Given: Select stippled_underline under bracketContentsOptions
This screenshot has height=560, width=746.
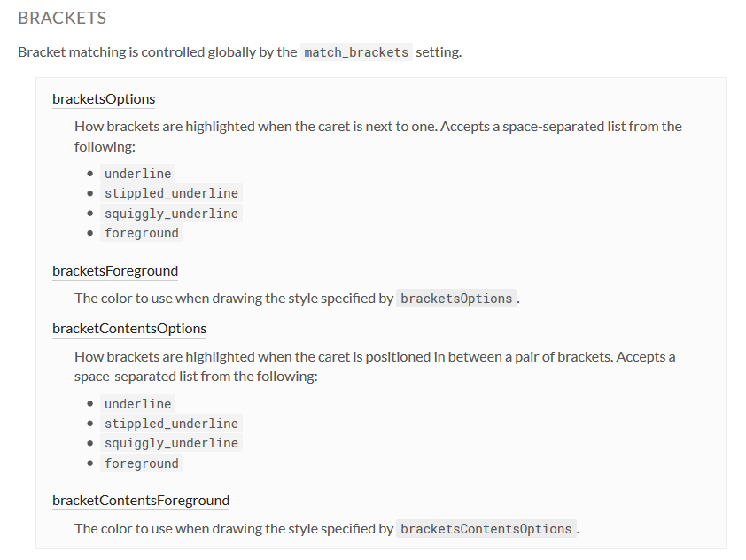Looking at the screenshot, I should tap(171, 424).
